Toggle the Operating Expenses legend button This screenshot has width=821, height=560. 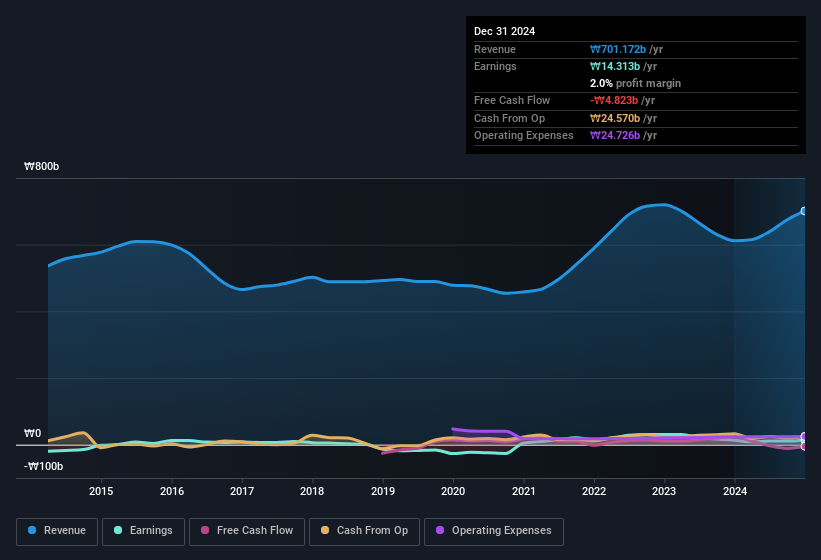coord(493,531)
